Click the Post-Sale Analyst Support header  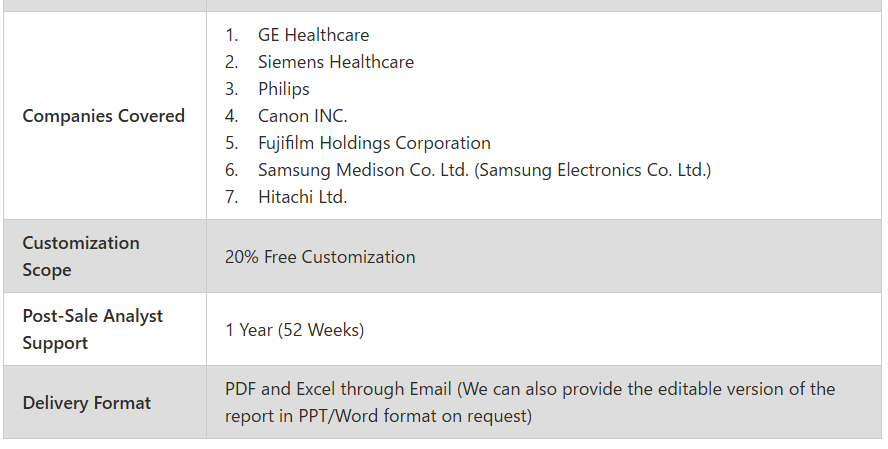click(92, 330)
